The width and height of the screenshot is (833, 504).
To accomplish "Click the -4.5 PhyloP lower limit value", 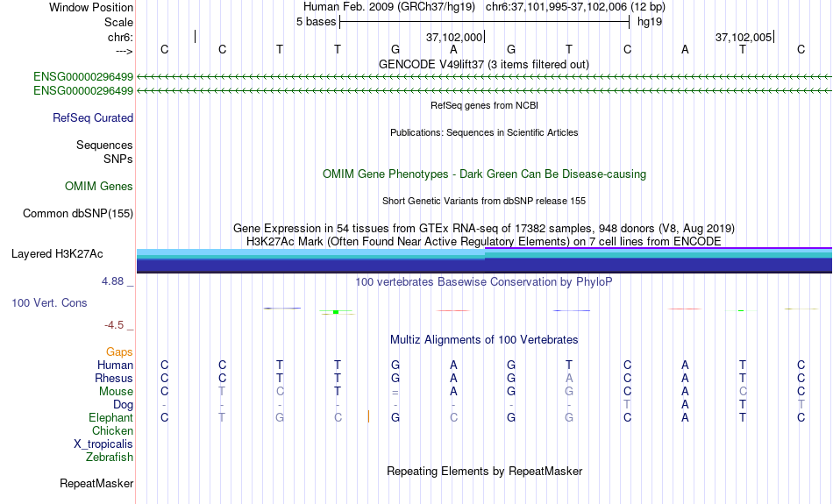I will [114, 325].
